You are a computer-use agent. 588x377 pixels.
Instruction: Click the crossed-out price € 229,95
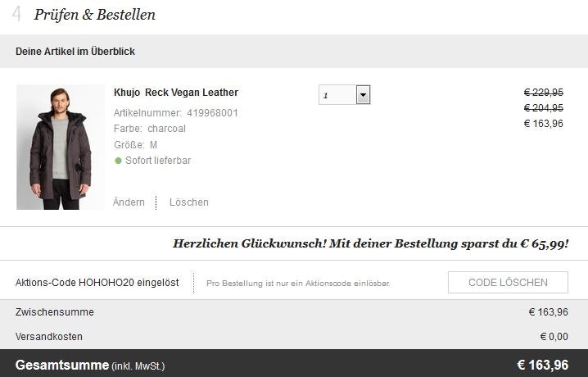point(545,93)
